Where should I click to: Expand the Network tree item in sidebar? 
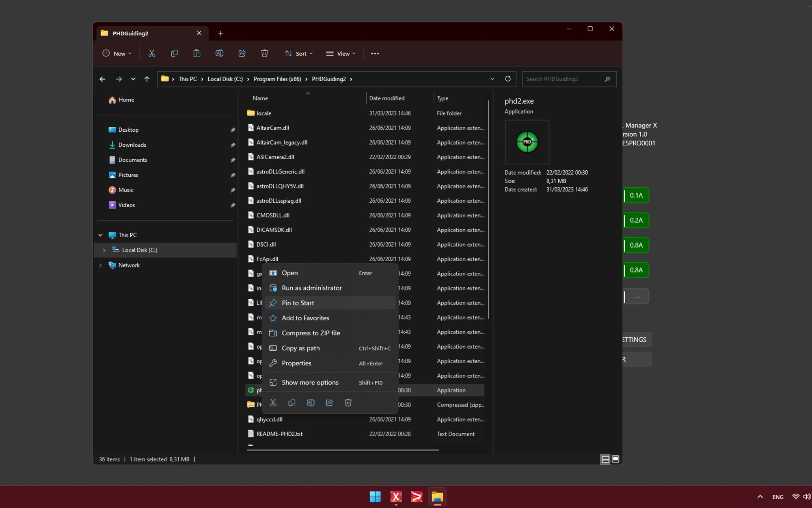click(x=101, y=265)
